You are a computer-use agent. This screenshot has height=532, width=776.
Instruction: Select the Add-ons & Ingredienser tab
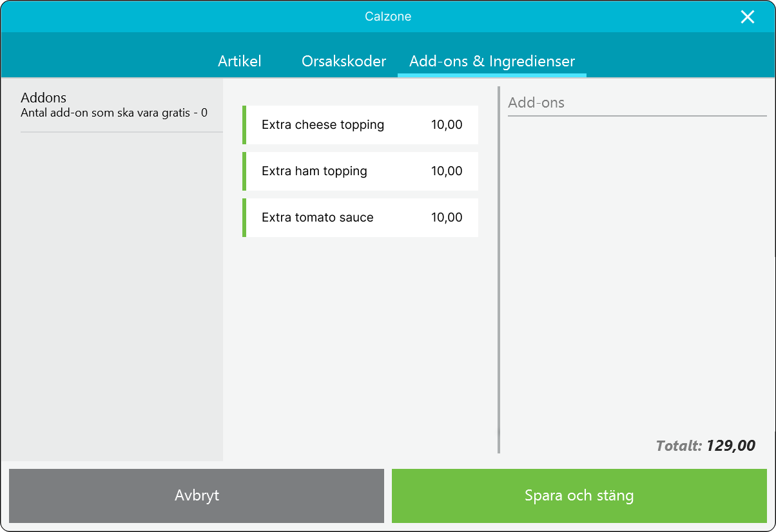pyautogui.click(x=492, y=62)
